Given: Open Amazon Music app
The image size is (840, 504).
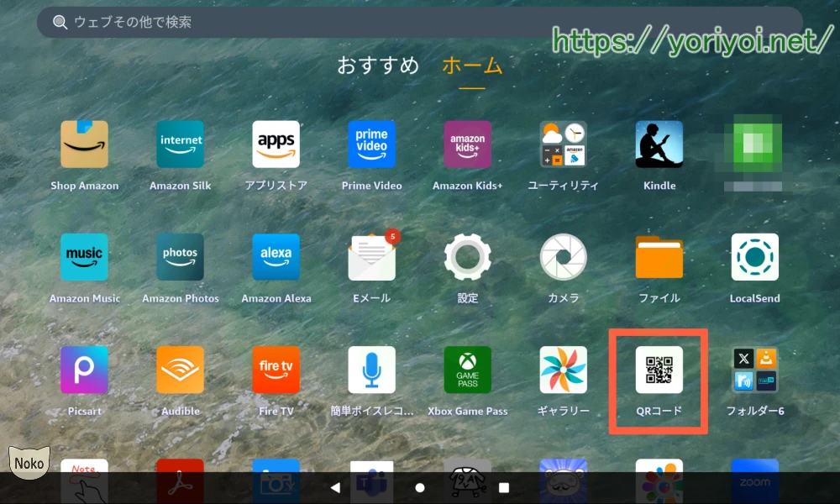Looking at the screenshot, I should (84, 257).
